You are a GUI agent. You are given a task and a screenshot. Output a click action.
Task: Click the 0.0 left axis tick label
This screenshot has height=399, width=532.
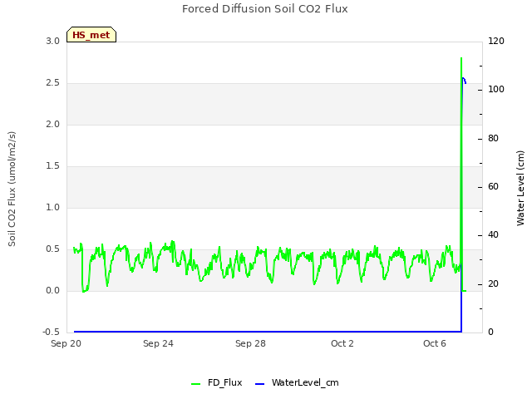(x=53, y=290)
